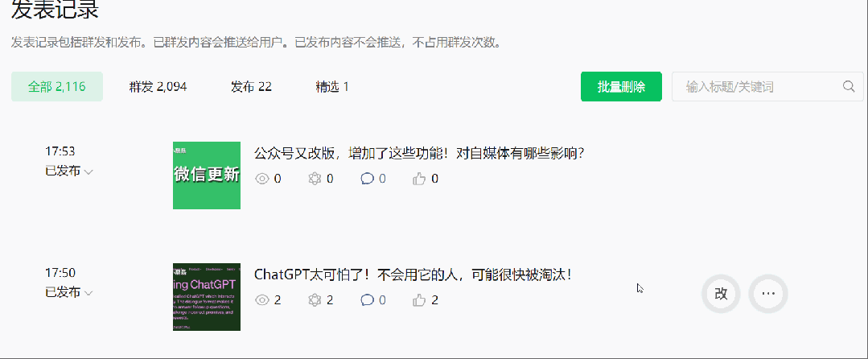Focus the 输入标题/关键词 search field
868x359 pixels.
tap(767, 86)
